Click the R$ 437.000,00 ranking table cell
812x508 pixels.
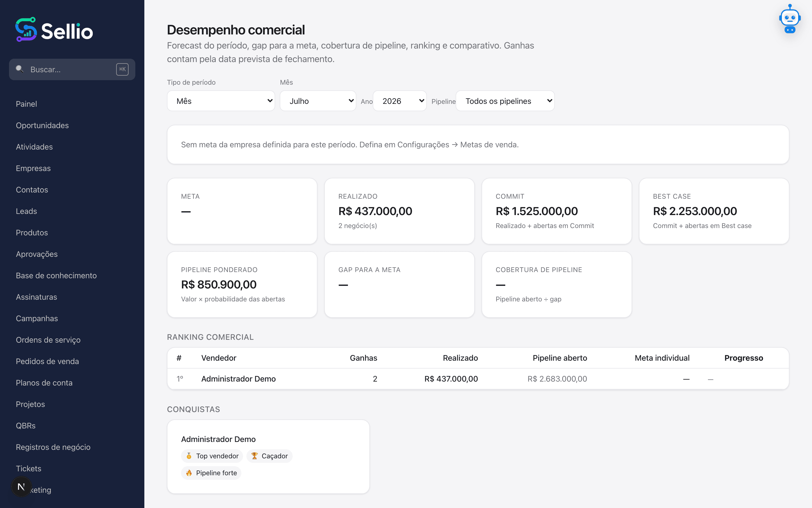(451, 379)
